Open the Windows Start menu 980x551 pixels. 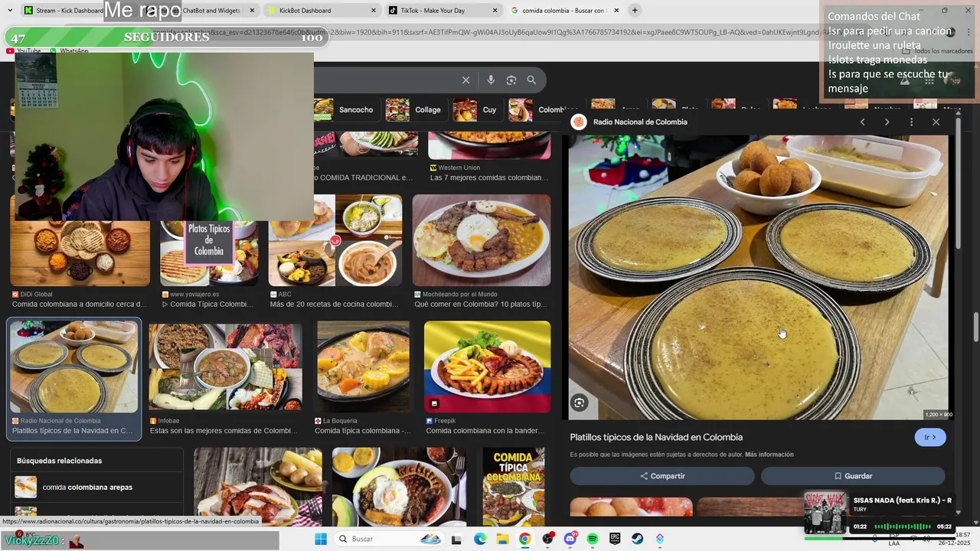321,540
